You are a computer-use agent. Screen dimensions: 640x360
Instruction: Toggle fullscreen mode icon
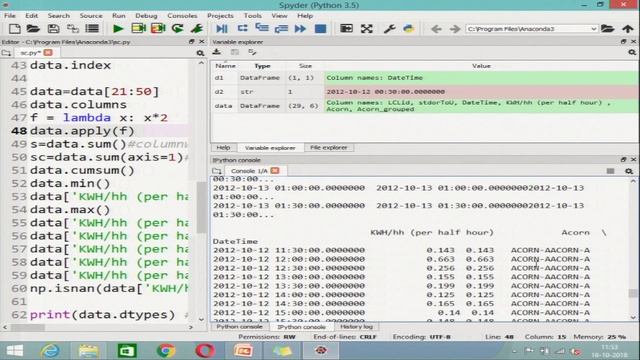(367, 29)
